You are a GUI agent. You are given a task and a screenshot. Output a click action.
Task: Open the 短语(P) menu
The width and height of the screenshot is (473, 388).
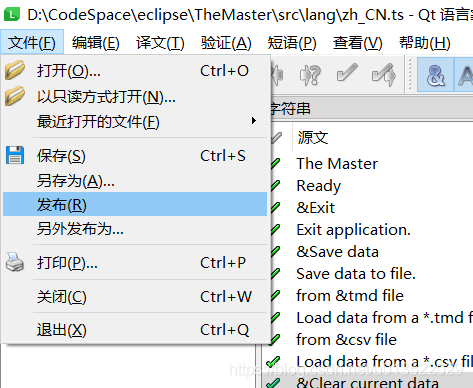coord(292,43)
